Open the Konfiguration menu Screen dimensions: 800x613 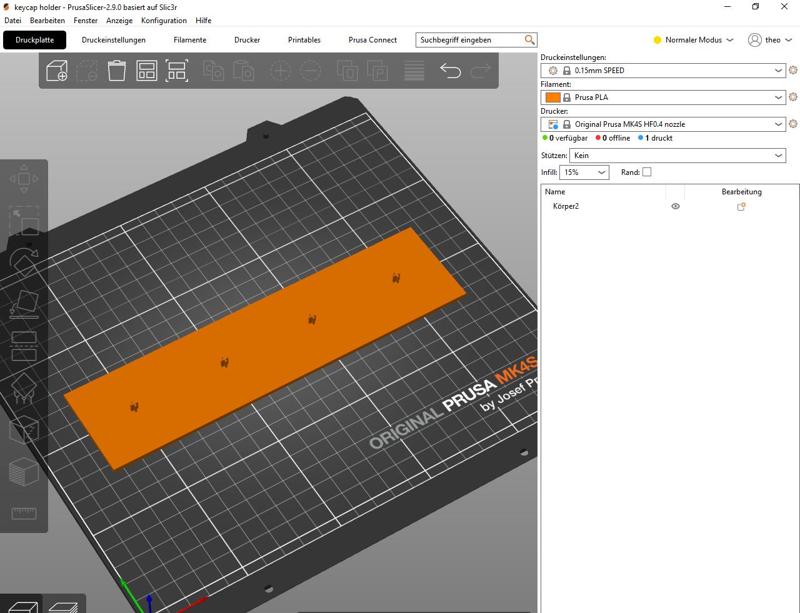164,20
